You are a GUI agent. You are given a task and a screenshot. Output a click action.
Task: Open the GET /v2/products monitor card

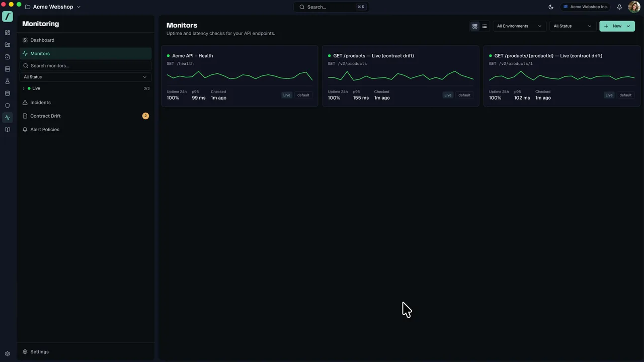(x=400, y=76)
